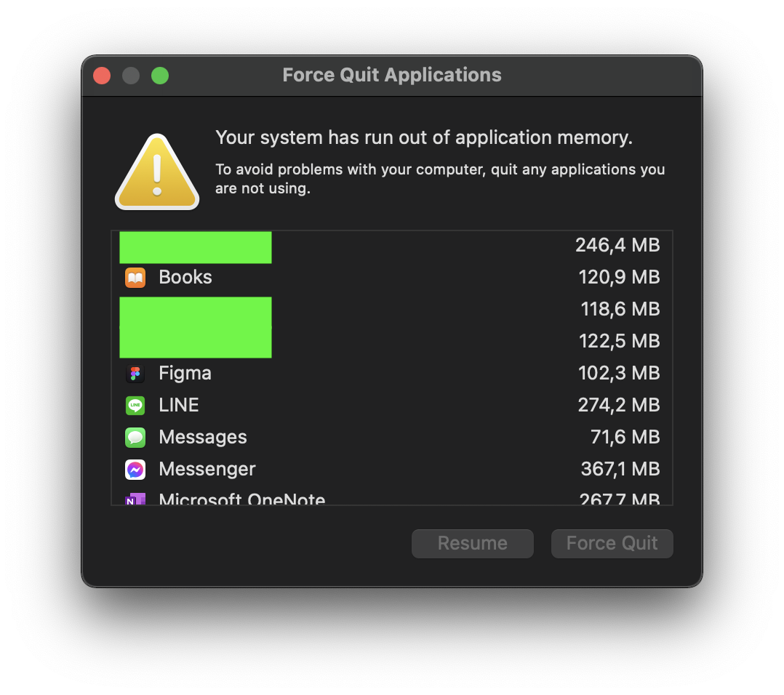784x695 pixels.
Task: Click the Figma app icon
Action: pyautogui.click(x=135, y=374)
